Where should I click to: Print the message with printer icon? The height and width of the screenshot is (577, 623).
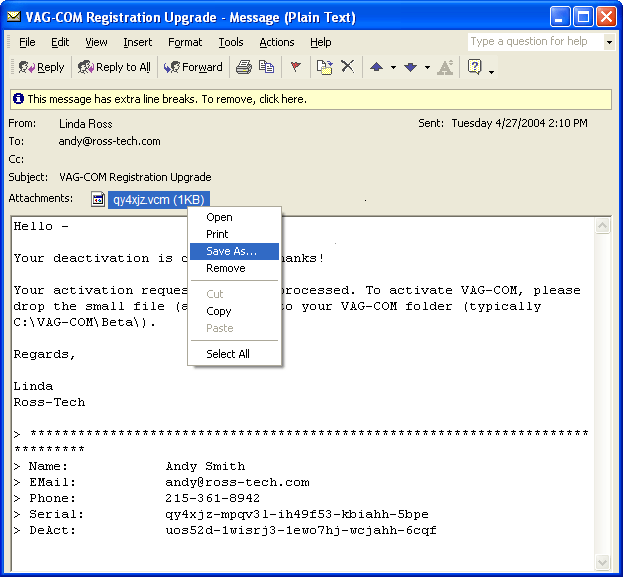(244, 67)
